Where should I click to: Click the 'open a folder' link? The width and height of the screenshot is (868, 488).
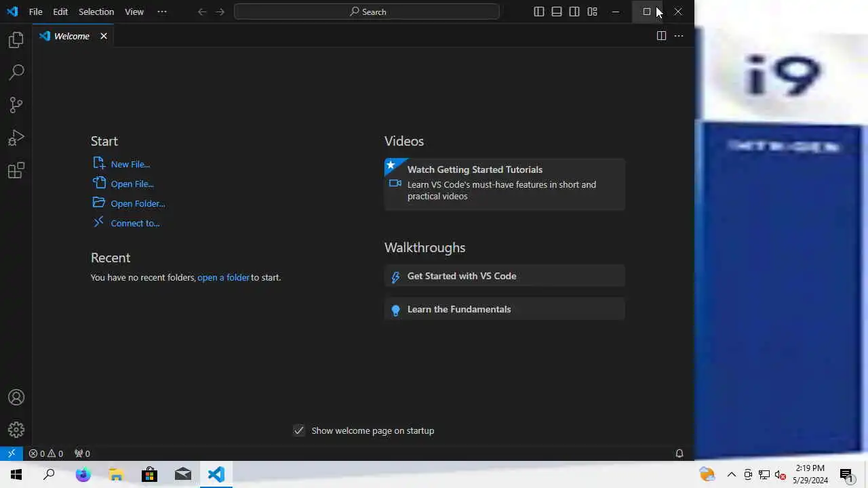point(223,277)
